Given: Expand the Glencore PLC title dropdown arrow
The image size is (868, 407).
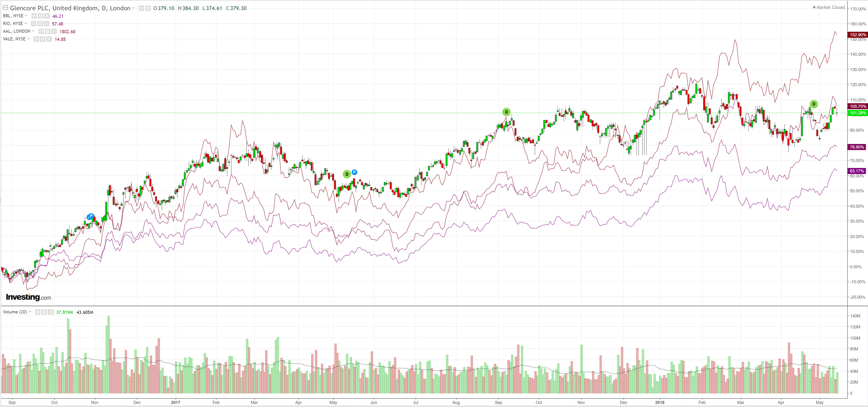Looking at the screenshot, I should click(133, 8).
